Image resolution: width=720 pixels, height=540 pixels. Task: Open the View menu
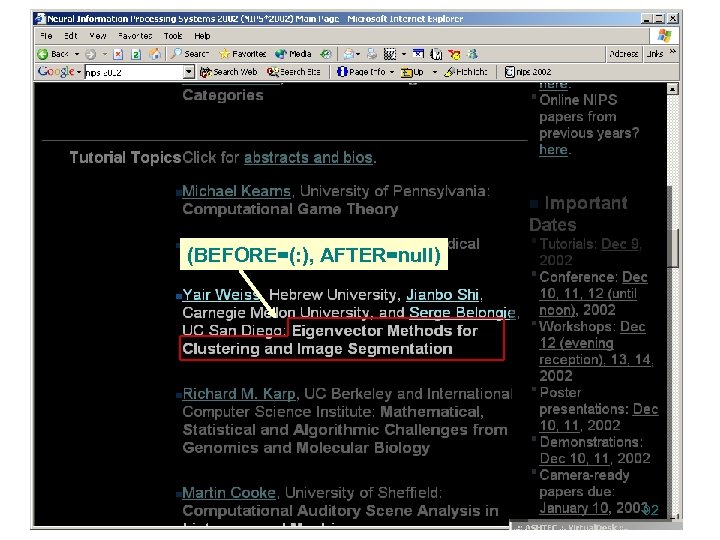[98, 36]
